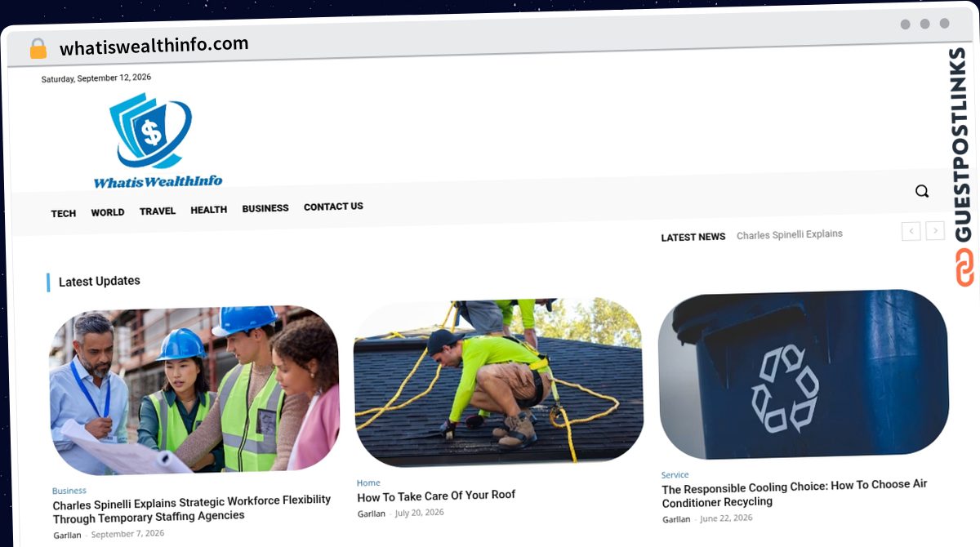Click the July 20, 2026 post date
Image resolution: width=980 pixels, height=547 pixels.
click(x=420, y=513)
